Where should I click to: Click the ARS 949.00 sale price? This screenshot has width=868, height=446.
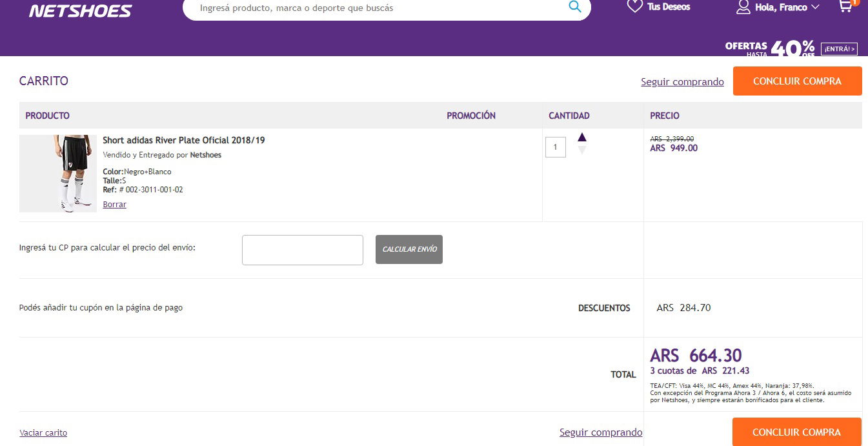click(x=674, y=148)
